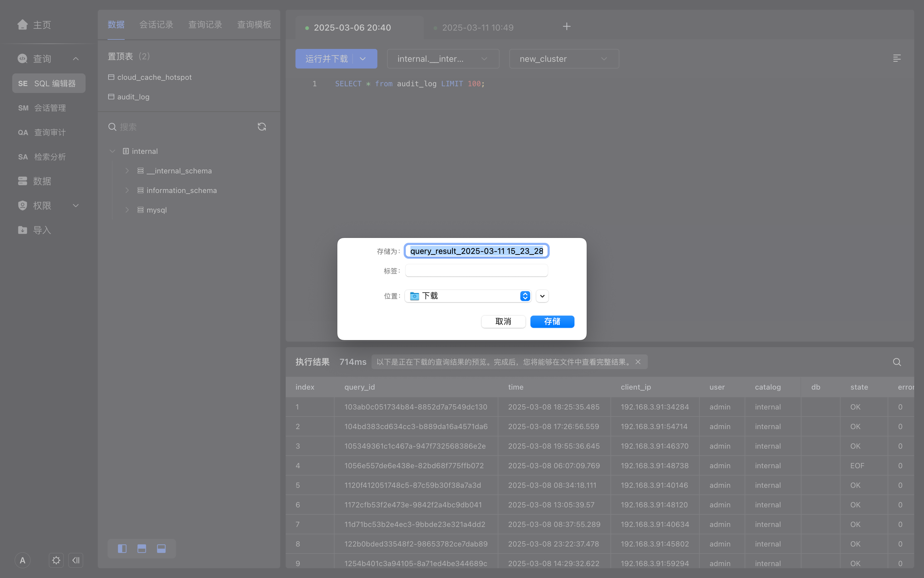This screenshot has height=578, width=924.
Task: Select the left-panel layout icon
Action: coord(122,549)
